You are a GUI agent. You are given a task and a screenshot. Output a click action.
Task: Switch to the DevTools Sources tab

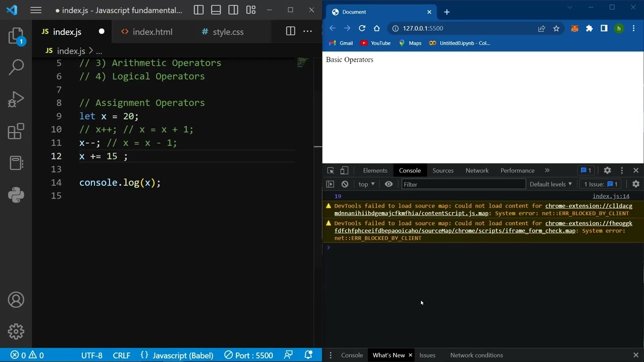tap(443, 170)
